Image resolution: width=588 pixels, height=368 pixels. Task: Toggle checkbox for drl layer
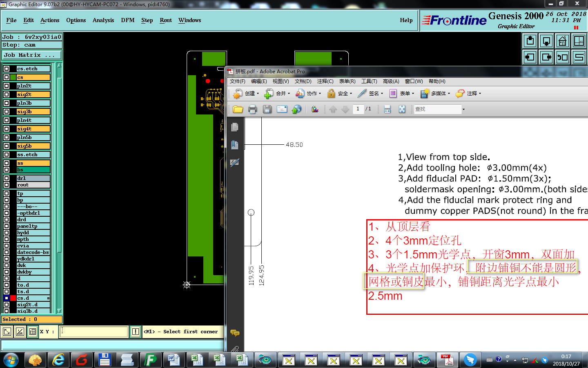(x=7, y=178)
